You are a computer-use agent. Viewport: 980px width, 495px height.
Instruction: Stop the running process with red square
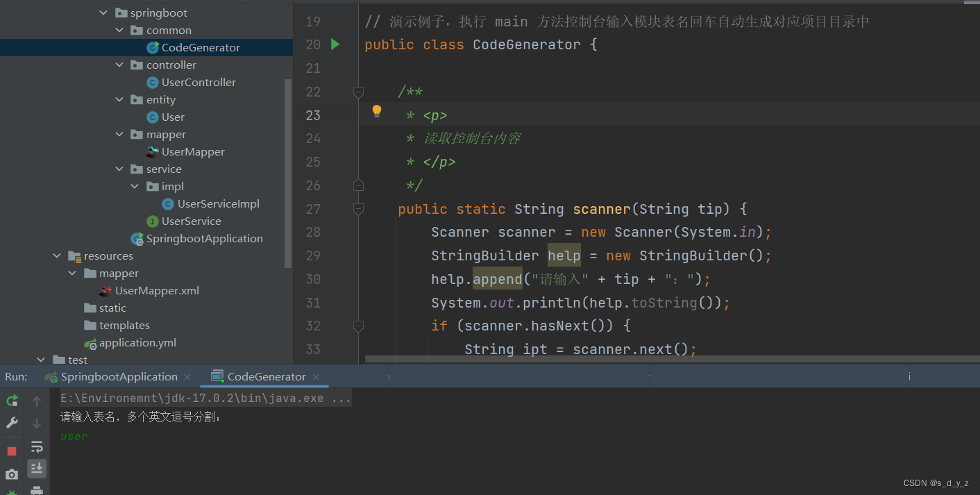[x=12, y=451]
